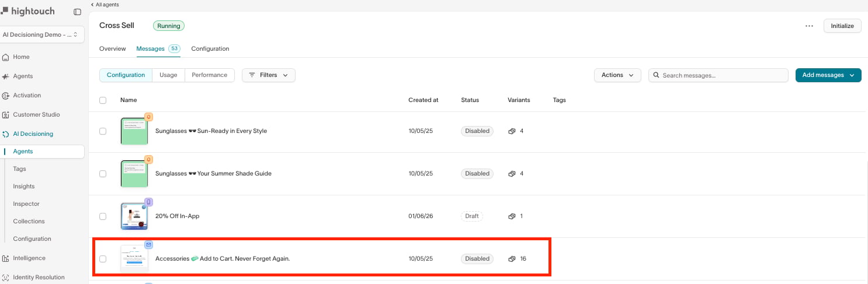The image size is (868, 284).
Task: Click the Created at column header
Action: pyautogui.click(x=423, y=100)
